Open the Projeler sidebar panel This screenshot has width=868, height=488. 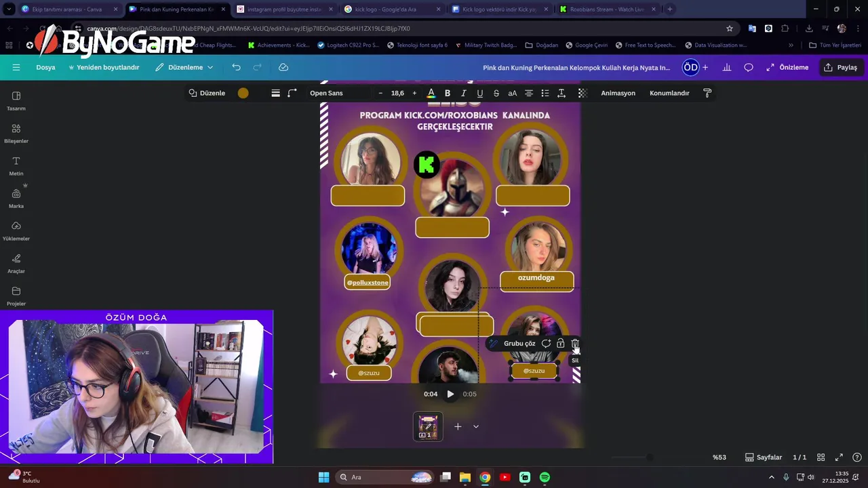16,296
